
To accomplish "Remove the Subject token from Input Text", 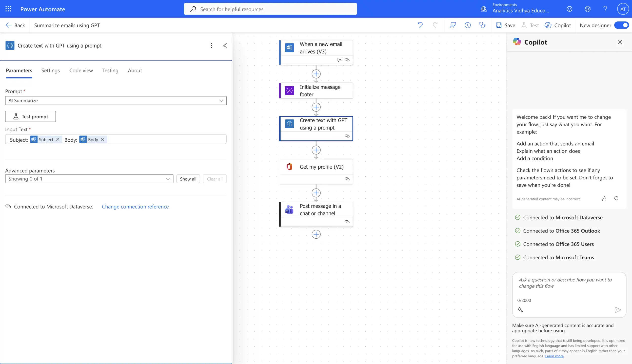I will [58, 139].
